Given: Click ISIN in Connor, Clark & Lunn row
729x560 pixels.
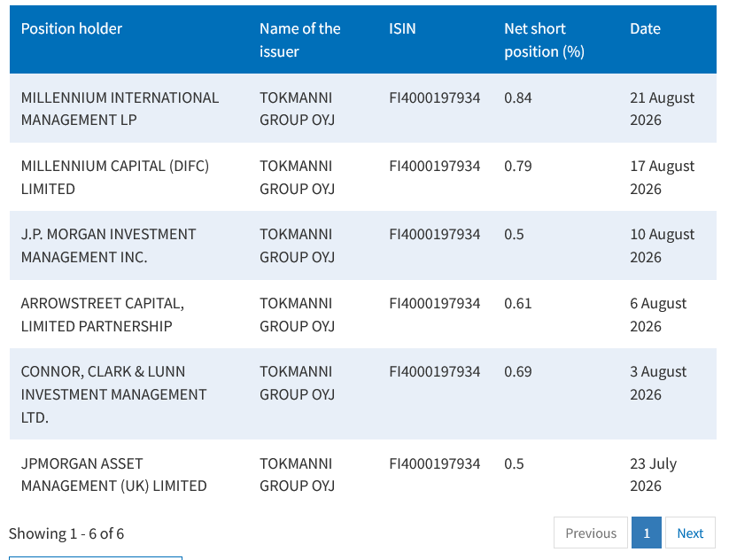Looking at the screenshot, I should coord(434,371).
